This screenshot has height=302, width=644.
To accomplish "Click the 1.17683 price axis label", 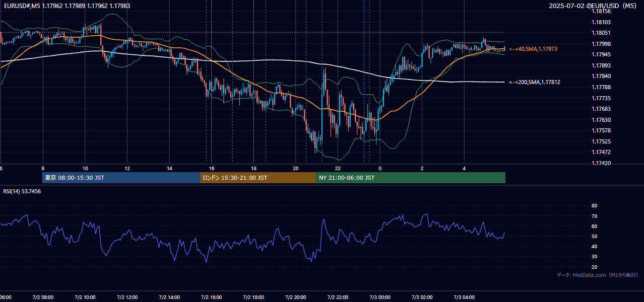I will click(x=601, y=109).
